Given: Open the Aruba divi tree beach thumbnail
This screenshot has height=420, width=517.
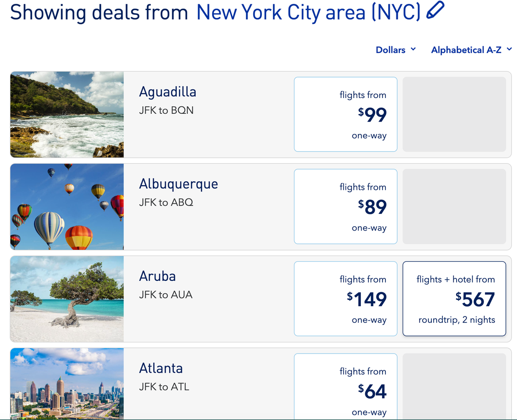Looking at the screenshot, I should coord(67,298).
